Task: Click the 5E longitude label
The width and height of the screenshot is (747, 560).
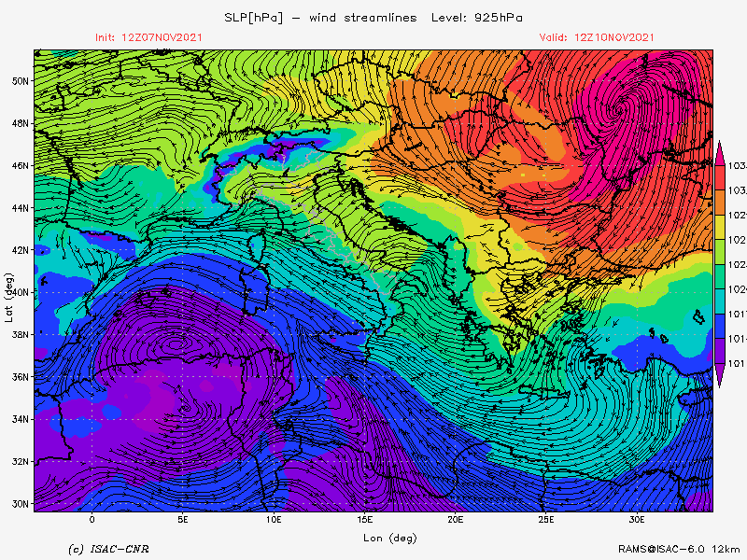Action: click(x=182, y=520)
